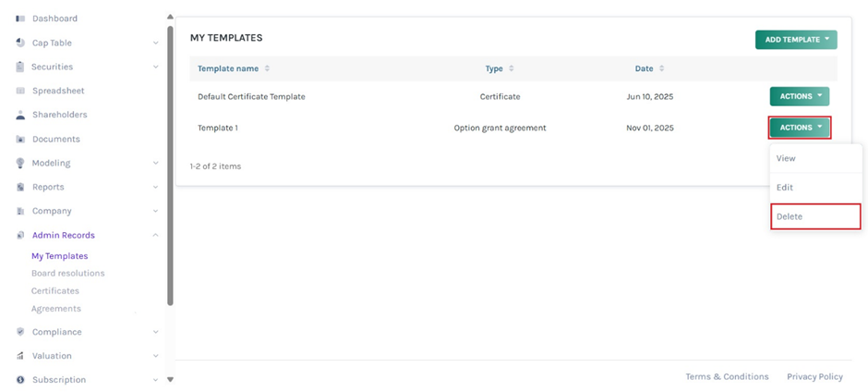This screenshot has height=392, width=868.
Task: Click the Shareholders person icon
Action: point(20,115)
